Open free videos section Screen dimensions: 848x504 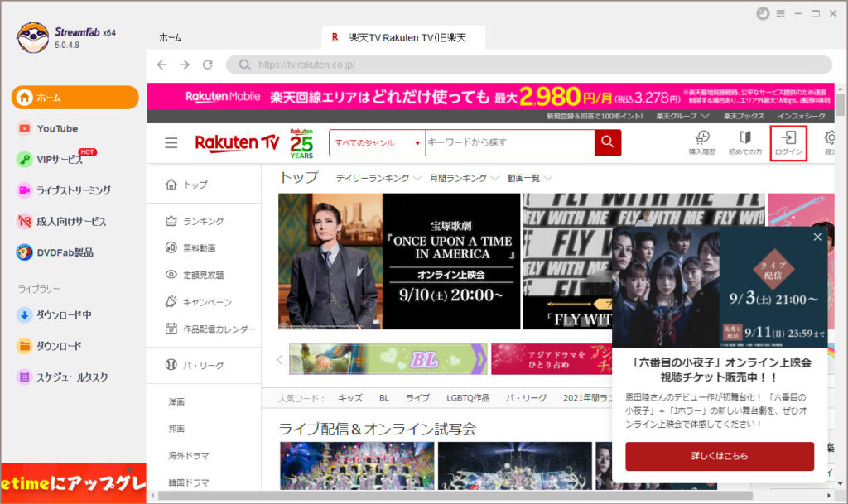pyautogui.click(x=190, y=248)
